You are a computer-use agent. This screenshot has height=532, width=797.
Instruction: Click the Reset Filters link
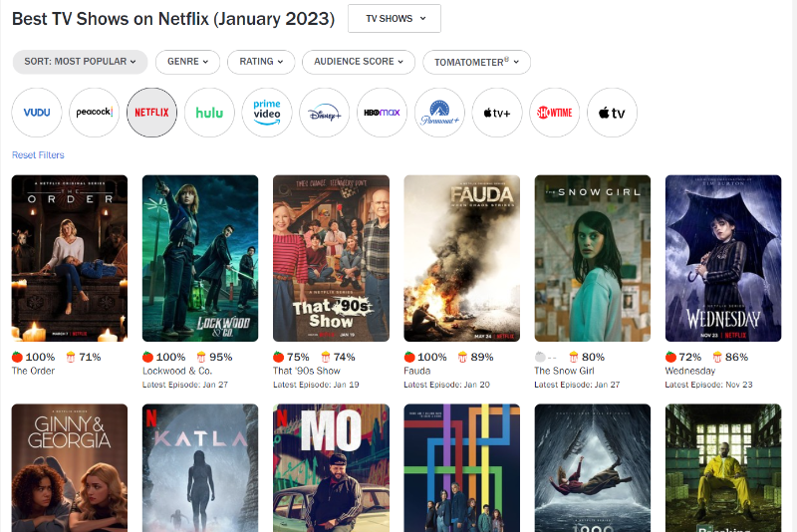tap(38, 155)
